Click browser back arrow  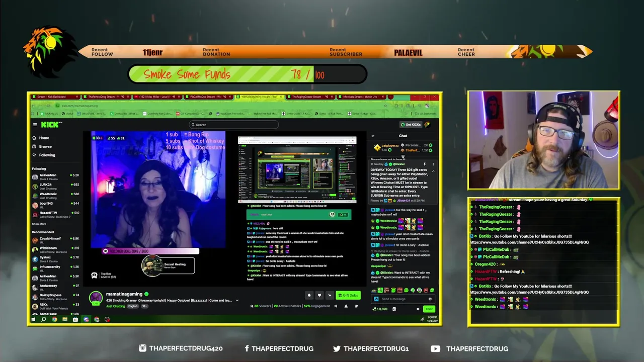(x=33, y=106)
